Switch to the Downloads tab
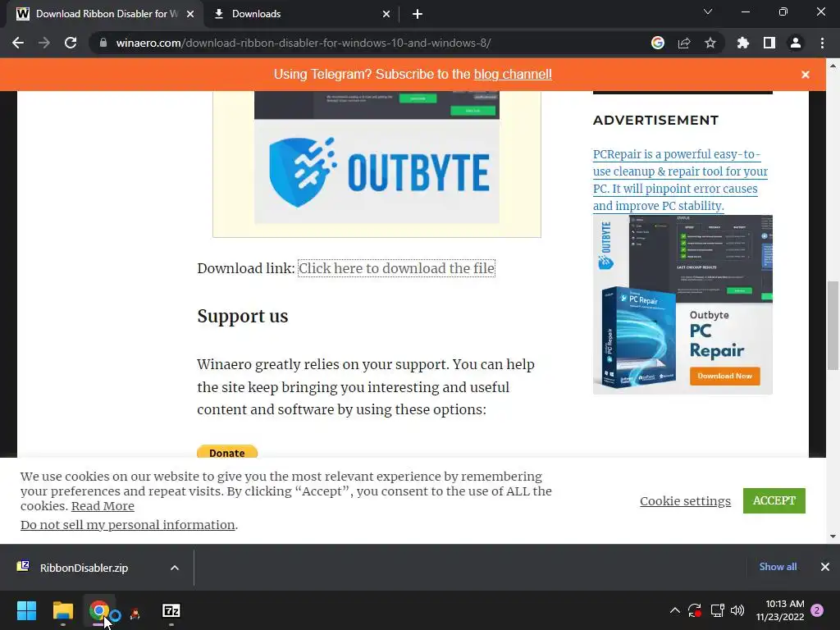The height and width of the screenshot is (630, 840). tap(302, 14)
